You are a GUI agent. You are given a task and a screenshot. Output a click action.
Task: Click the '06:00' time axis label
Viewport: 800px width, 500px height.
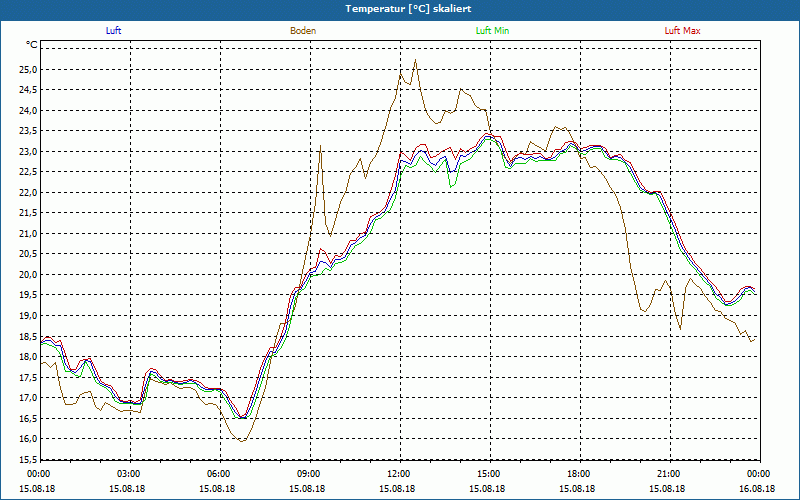click(x=217, y=474)
